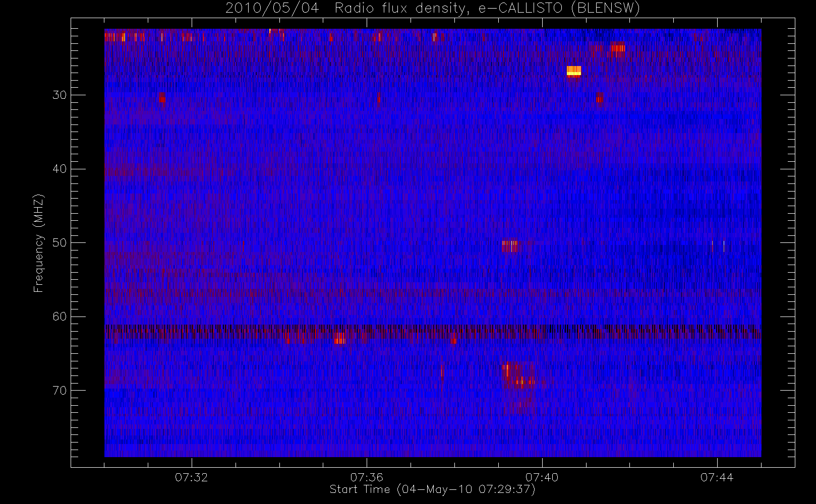Click the 50 frequency tick label
Screen dimensions: 816x504
pyautogui.click(x=60, y=243)
